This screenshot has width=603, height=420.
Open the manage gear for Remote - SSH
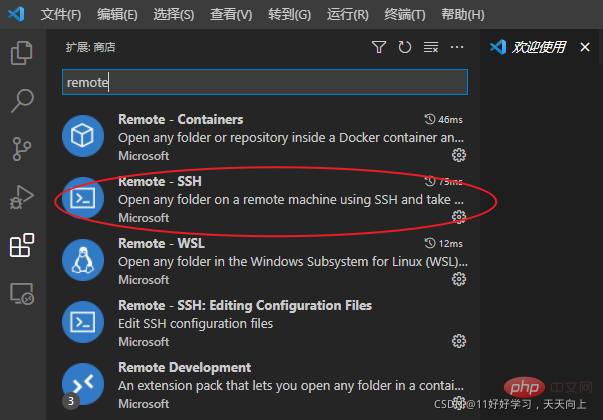(459, 217)
